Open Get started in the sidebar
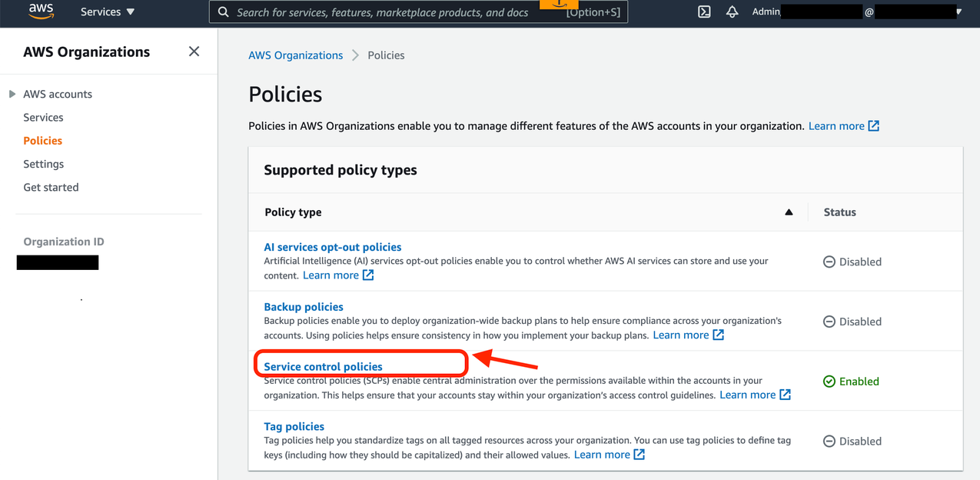 click(x=51, y=187)
